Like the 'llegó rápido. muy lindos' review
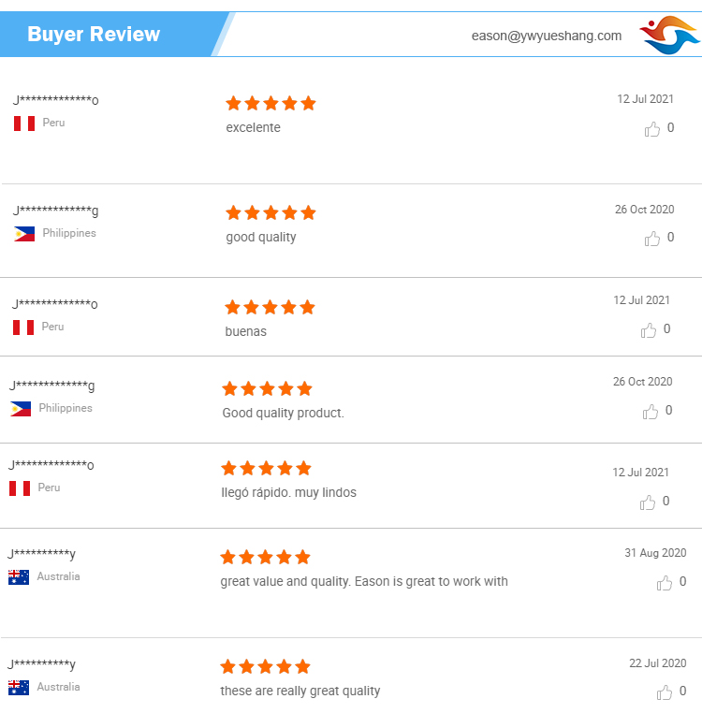 tap(648, 502)
